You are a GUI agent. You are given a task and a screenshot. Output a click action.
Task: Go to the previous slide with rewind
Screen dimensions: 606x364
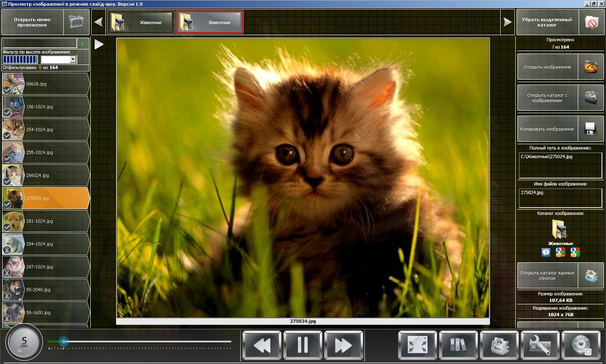[262, 345]
